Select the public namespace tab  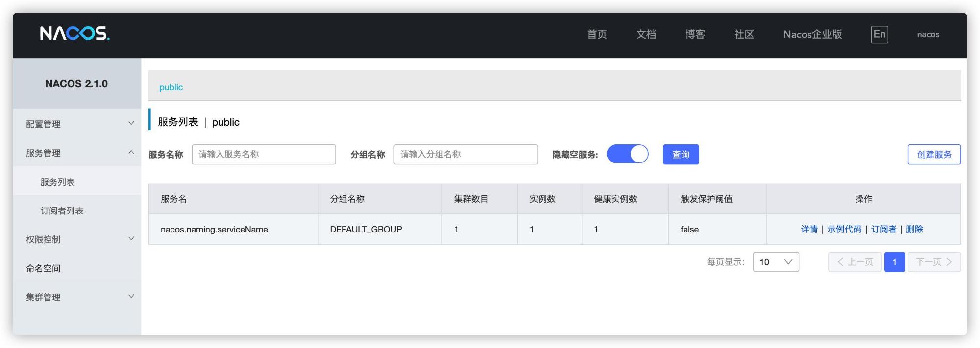[171, 87]
